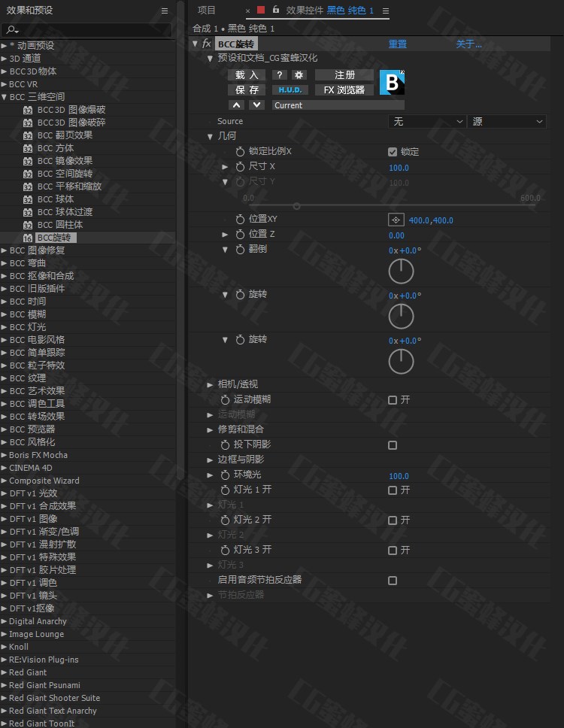
Task: Toggle stopwatch for 运动模糊
Action: pyautogui.click(x=225, y=399)
